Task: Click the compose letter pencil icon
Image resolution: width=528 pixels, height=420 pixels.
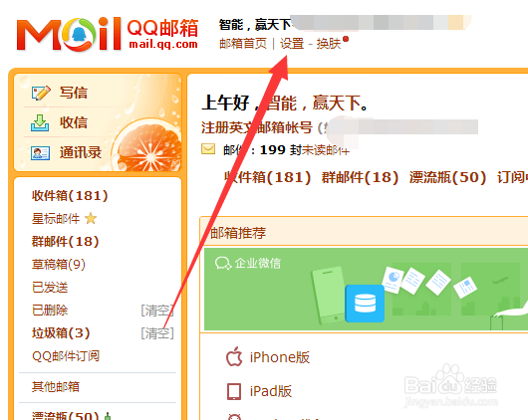Action: (41, 93)
